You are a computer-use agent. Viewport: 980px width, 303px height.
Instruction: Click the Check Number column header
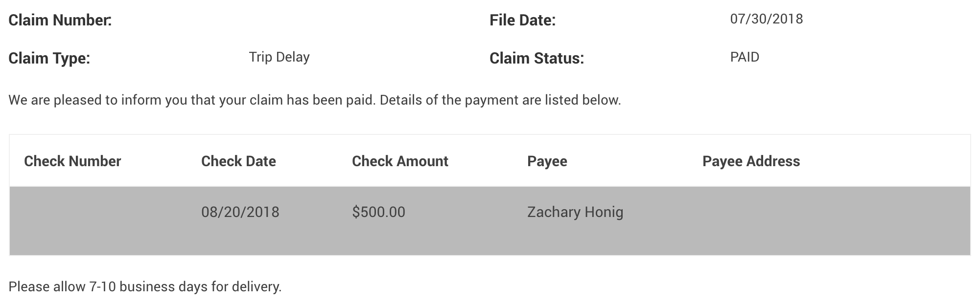(x=72, y=161)
